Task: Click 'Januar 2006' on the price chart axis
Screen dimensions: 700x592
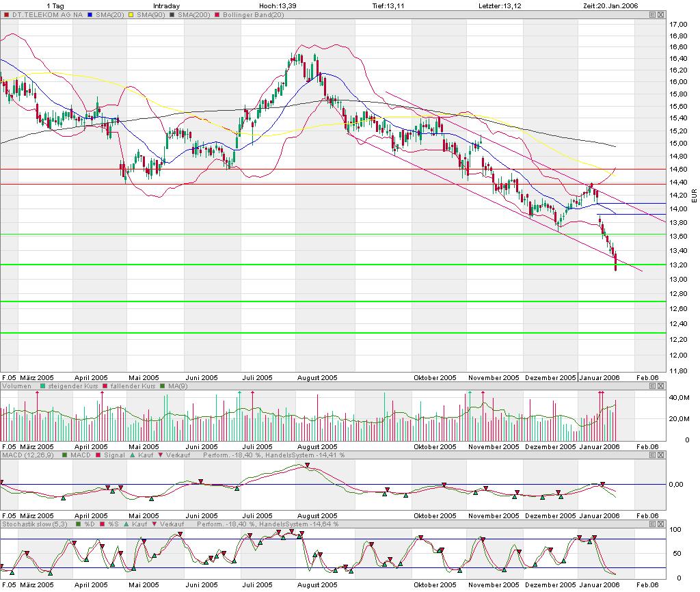Action: [x=600, y=378]
